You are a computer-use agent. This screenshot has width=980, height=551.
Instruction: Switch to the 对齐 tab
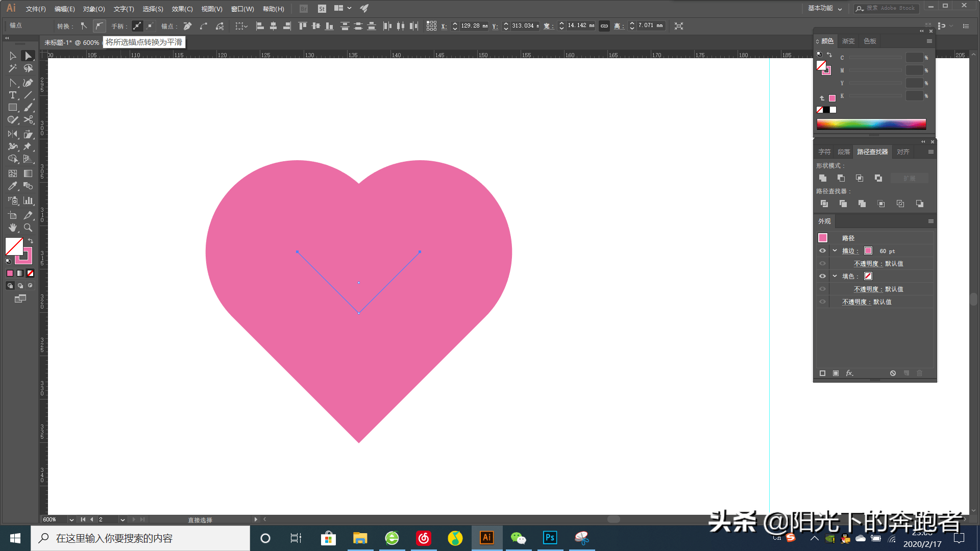[903, 152]
